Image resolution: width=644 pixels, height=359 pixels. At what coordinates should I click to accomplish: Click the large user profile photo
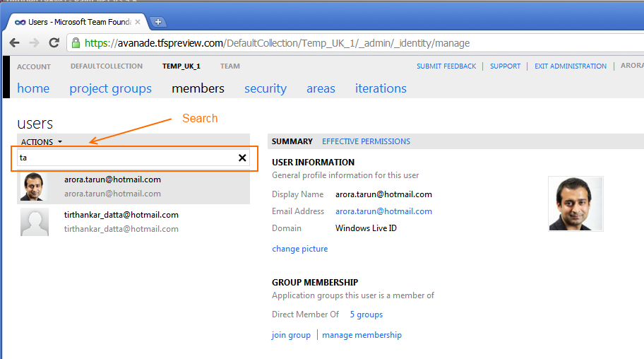pos(576,204)
